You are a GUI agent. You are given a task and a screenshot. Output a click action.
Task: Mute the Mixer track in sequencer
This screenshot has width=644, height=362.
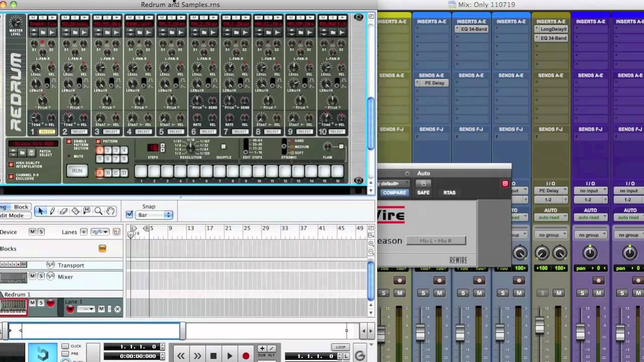pos(32,277)
